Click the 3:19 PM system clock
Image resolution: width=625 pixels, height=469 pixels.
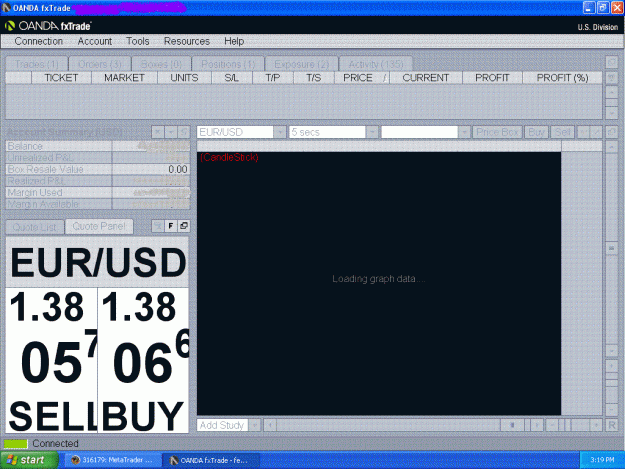(x=602, y=460)
